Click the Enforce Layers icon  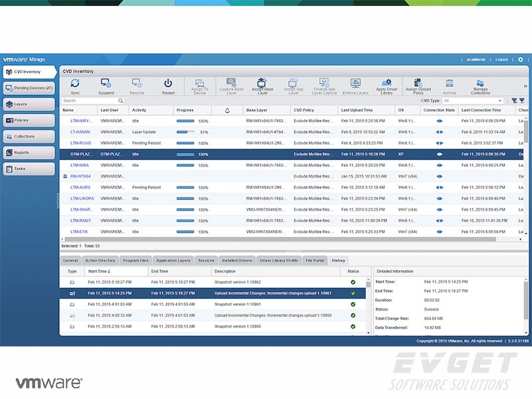click(355, 83)
